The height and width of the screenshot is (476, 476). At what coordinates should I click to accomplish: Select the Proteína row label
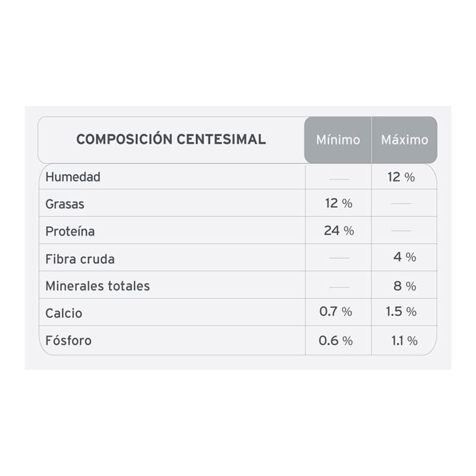click(x=70, y=231)
